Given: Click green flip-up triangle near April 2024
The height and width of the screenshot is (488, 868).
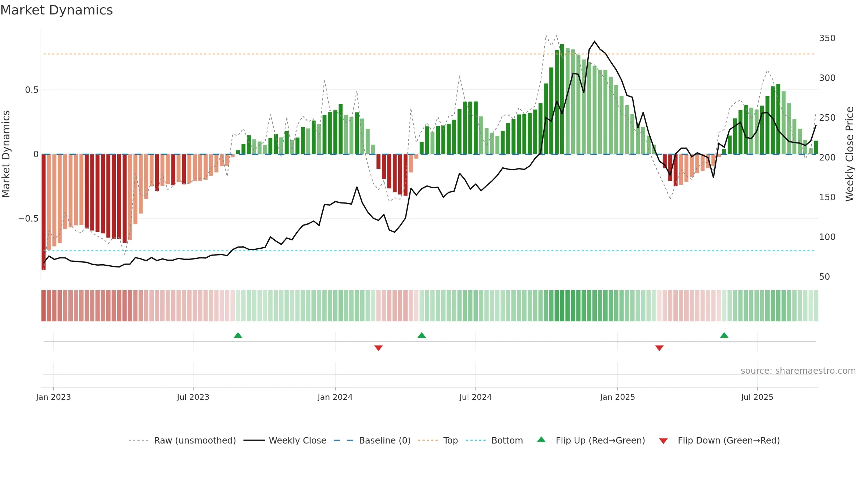Looking at the screenshot, I should click(x=422, y=335).
